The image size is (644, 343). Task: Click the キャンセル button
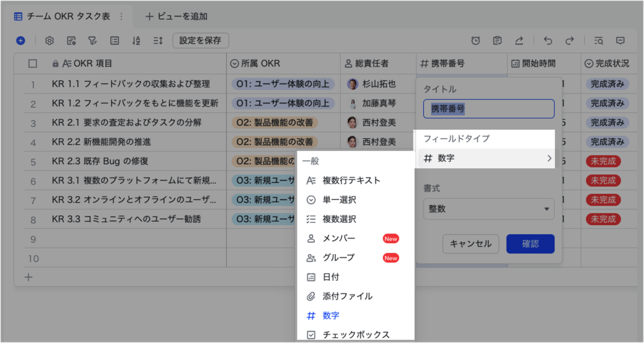pos(471,244)
